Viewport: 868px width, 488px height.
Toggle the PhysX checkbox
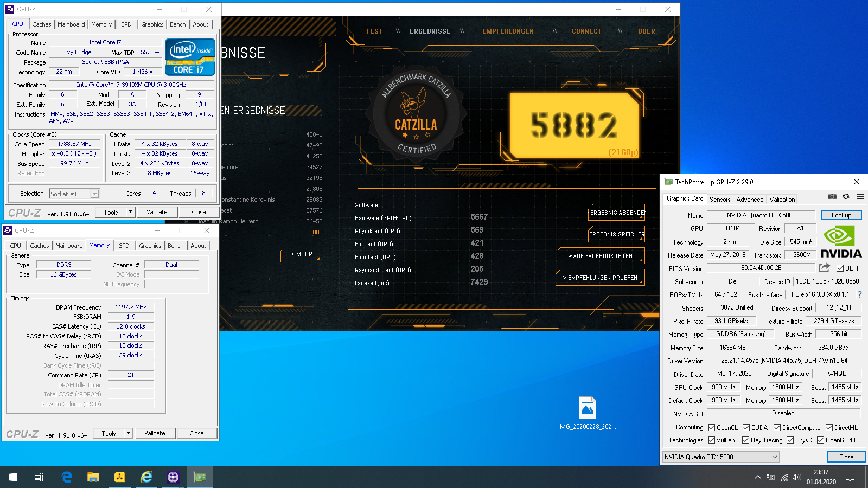[x=790, y=440]
